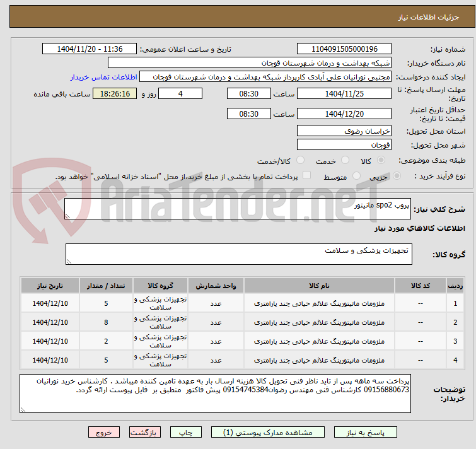This screenshot has height=449, width=476.
Task: Click the گروه کالا column header
Action: point(160,286)
